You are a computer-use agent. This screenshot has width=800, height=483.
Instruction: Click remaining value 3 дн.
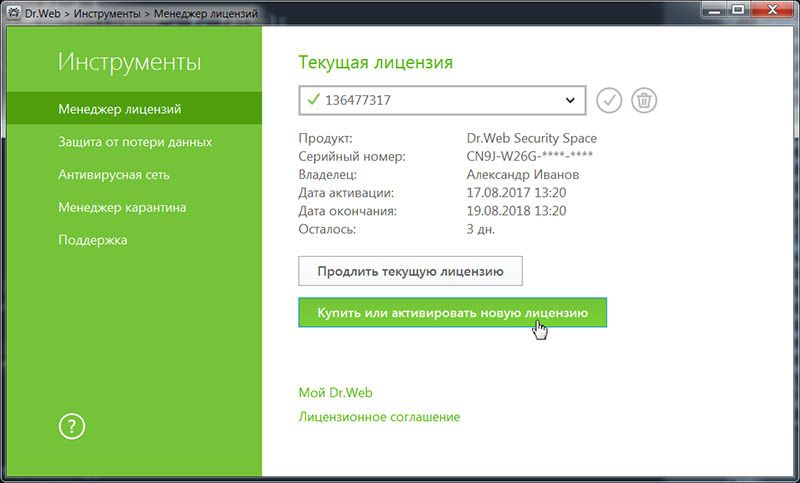[481, 229]
